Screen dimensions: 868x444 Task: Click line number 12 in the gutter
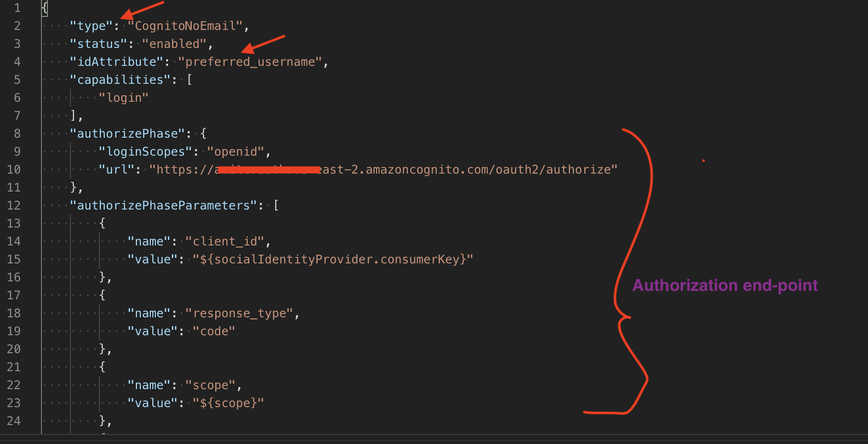tap(14, 206)
